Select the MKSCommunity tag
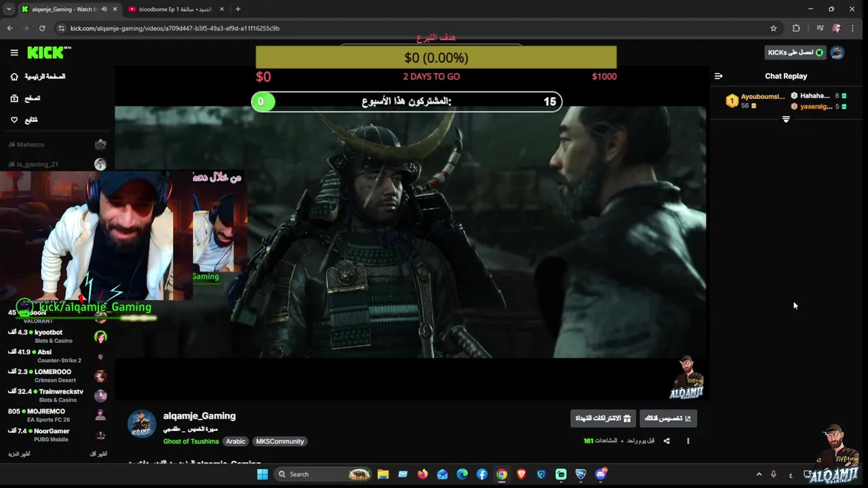The image size is (868, 488). (279, 441)
